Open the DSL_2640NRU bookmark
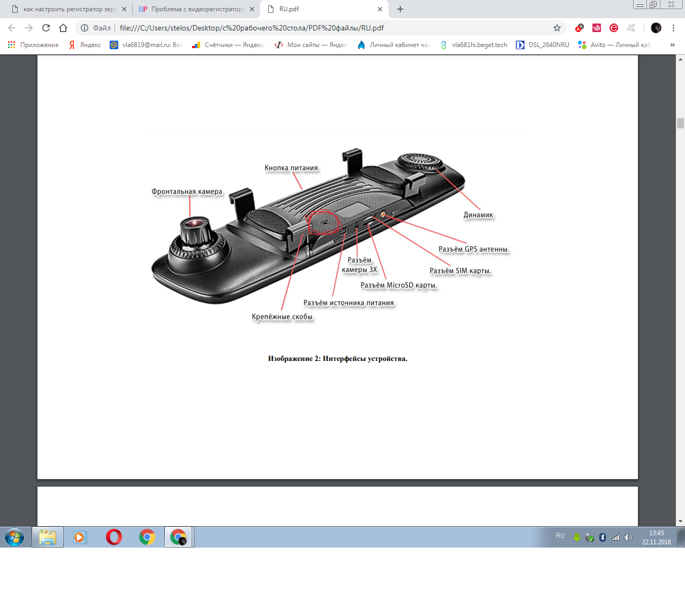Screen dimensions: 685x616 coord(543,45)
